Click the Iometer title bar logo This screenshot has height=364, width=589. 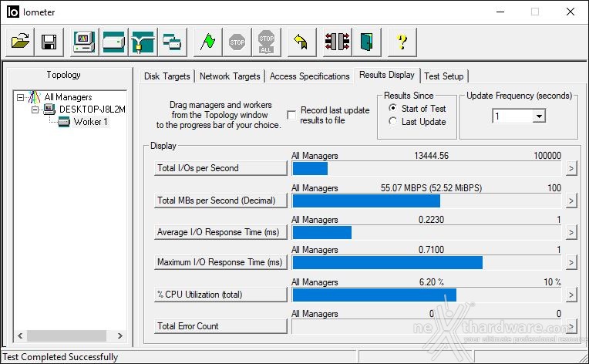coord(13,12)
